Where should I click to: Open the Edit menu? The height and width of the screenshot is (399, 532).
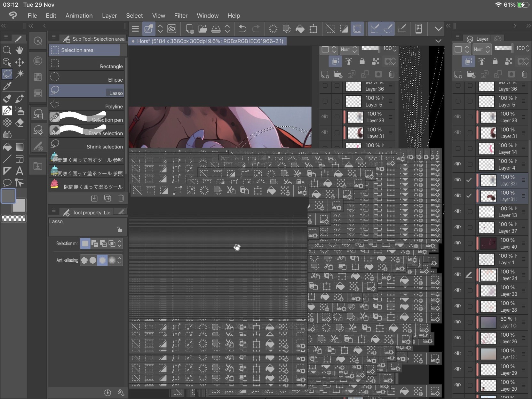coord(51,16)
